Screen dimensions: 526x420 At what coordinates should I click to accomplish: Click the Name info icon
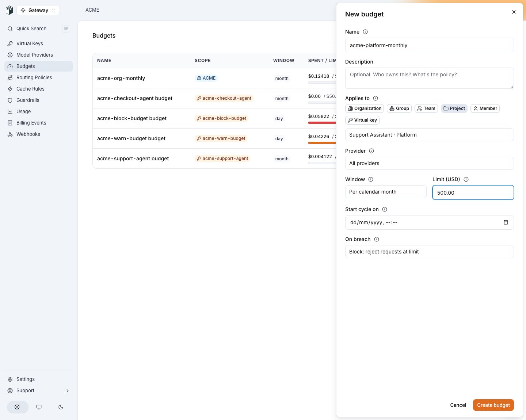pos(365,32)
